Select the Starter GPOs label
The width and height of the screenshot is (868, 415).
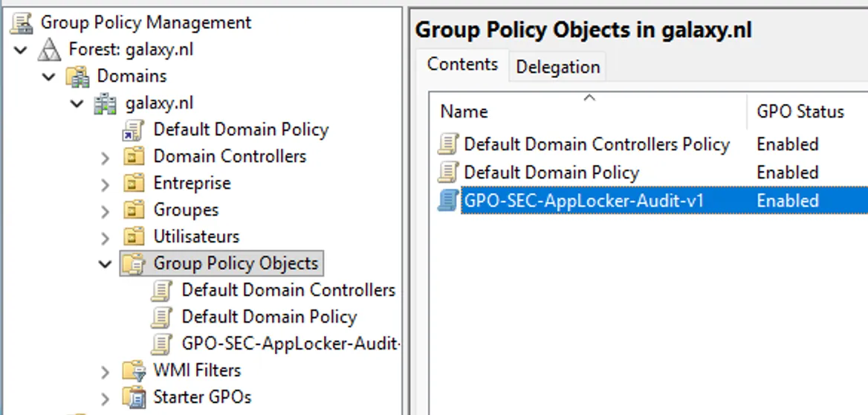pyautogui.click(x=202, y=396)
